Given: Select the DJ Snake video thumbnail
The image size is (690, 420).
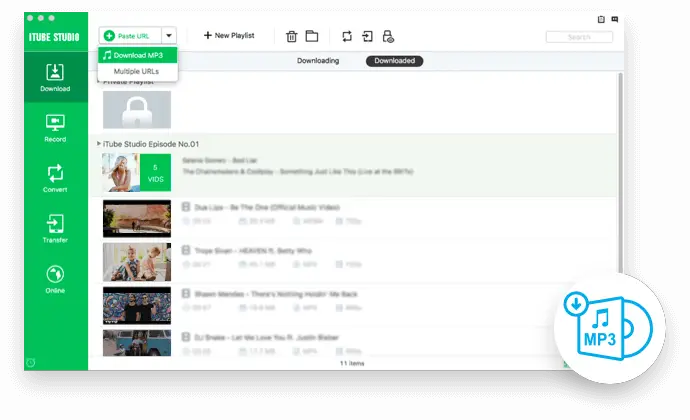Looking at the screenshot, I should pyautogui.click(x=137, y=343).
